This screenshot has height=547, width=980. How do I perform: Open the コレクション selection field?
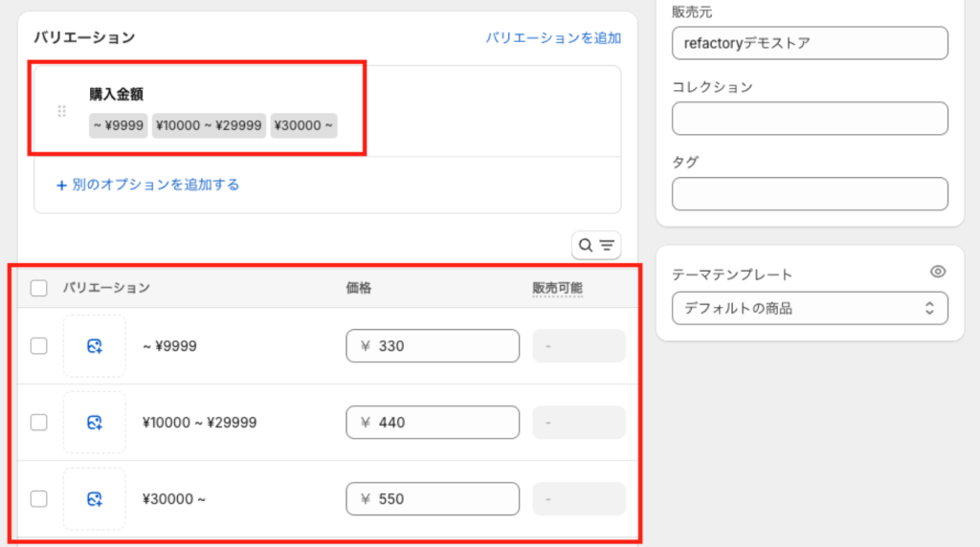coord(810,119)
